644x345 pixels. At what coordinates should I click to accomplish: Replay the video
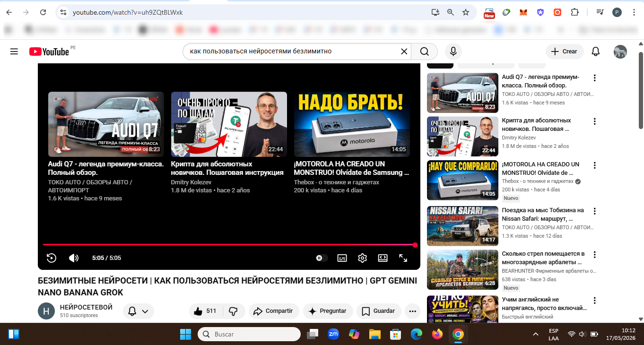(x=52, y=258)
